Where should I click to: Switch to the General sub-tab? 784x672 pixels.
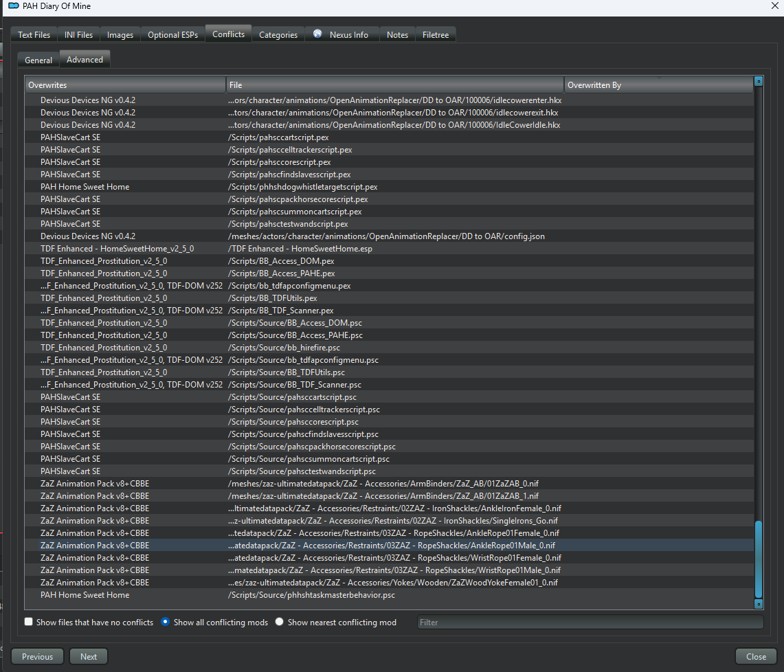coord(38,60)
